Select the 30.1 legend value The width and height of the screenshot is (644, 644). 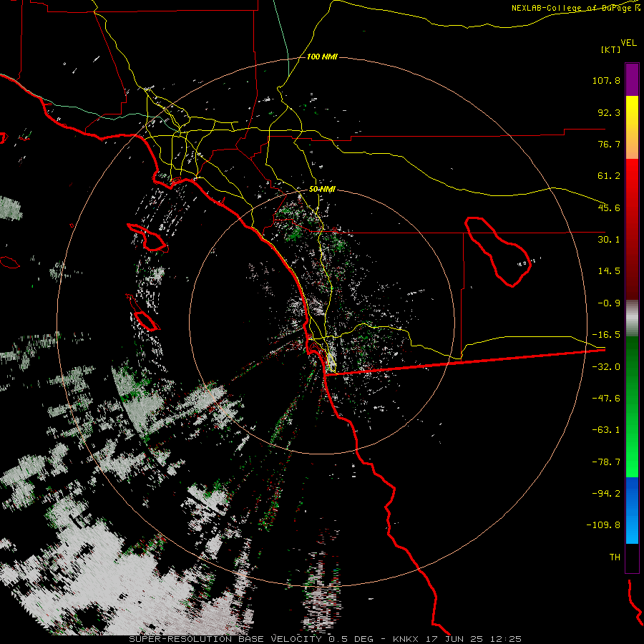coord(609,240)
